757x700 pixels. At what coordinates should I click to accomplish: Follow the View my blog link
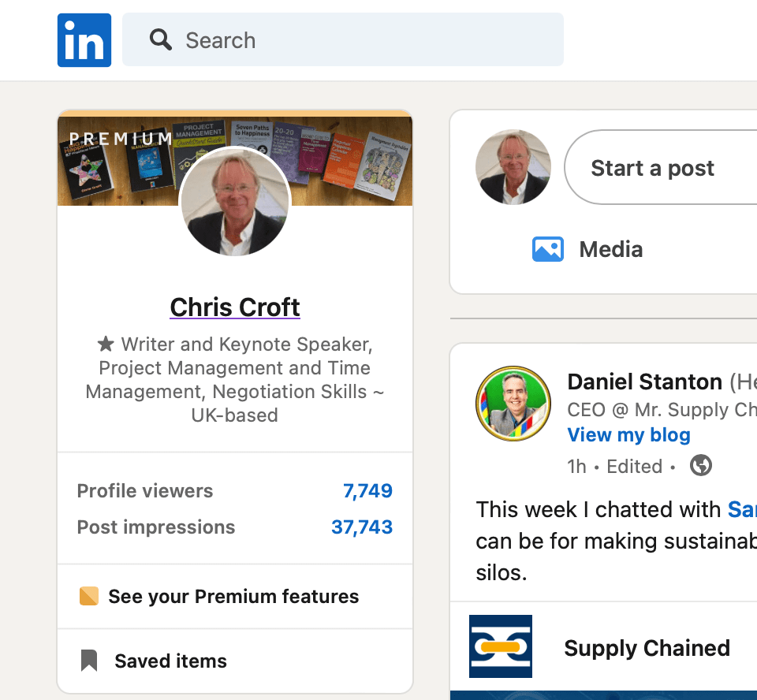tap(628, 435)
